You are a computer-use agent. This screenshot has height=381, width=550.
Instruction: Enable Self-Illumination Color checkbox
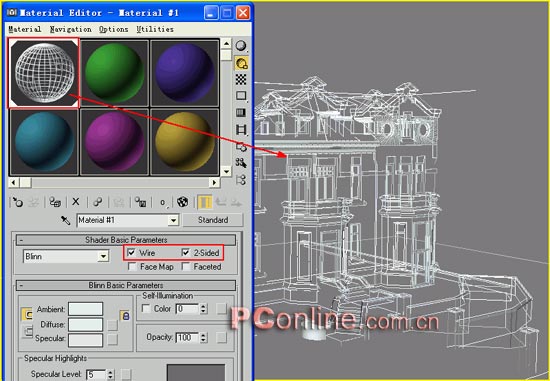tap(146, 309)
